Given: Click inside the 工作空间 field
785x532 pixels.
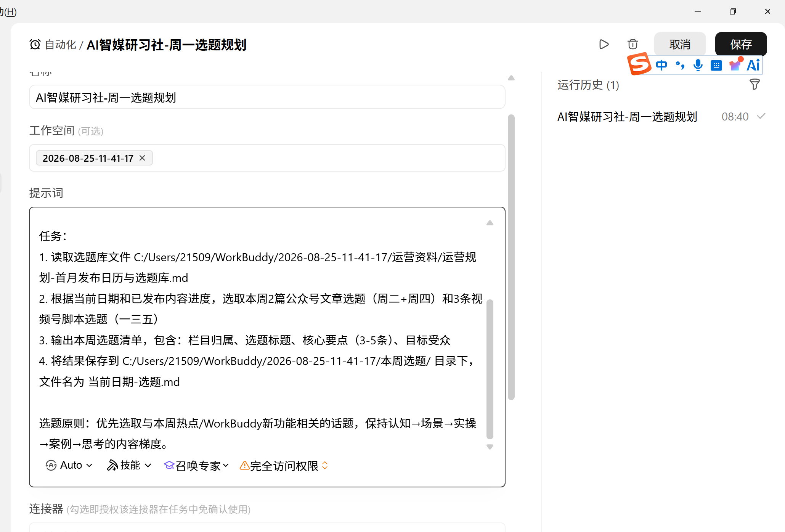Looking at the screenshot, I should coord(267,158).
